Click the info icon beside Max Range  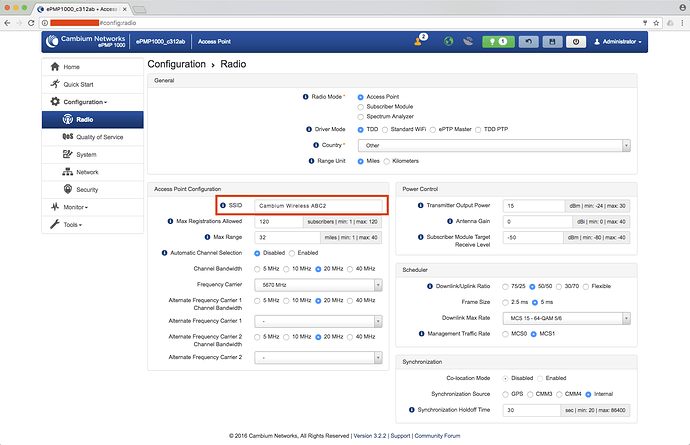tap(207, 237)
